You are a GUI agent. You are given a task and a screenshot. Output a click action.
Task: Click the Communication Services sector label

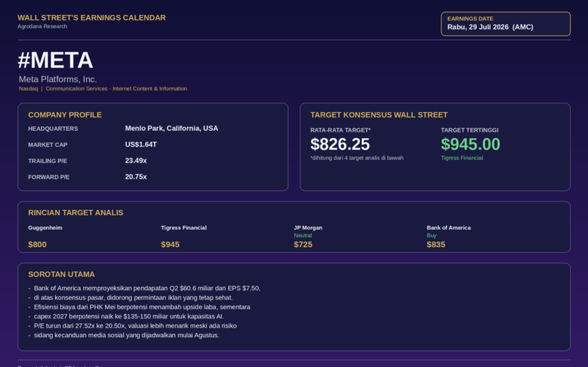(116, 89)
